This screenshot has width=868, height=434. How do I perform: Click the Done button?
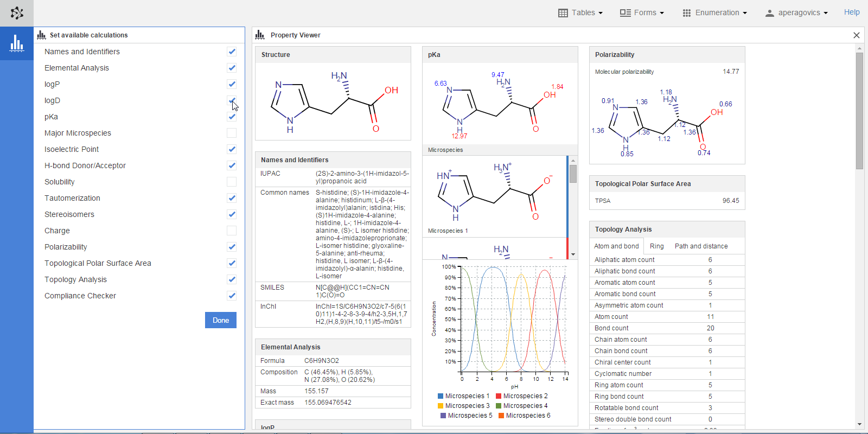pyautogui.click(x=221, y=320)
